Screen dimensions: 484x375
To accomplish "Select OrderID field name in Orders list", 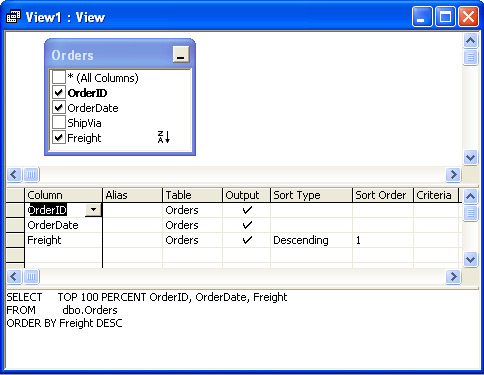I will 87,93.
